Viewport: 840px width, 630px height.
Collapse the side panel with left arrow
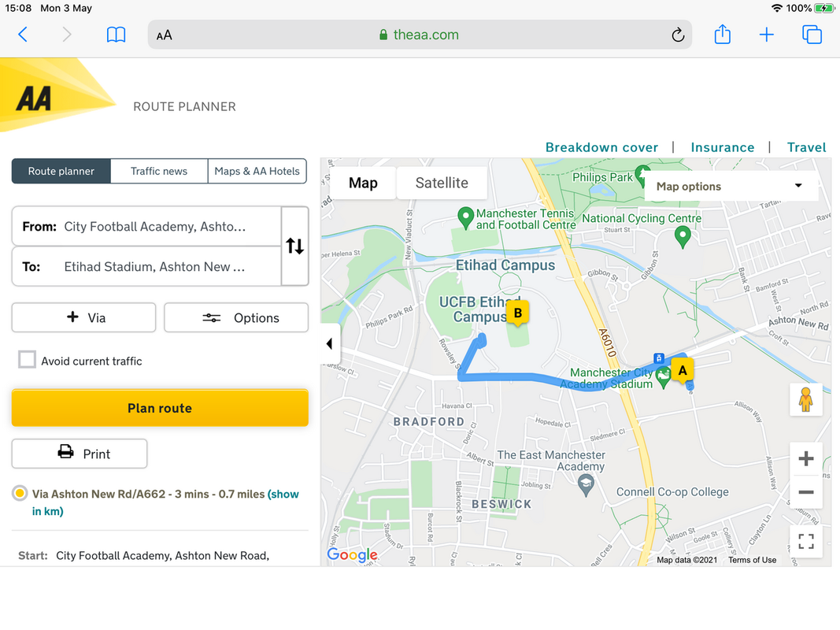click(330, 343)
